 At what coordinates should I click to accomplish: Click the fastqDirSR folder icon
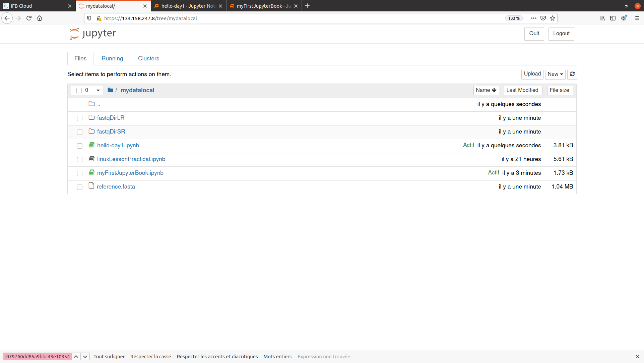pyautogui.click(x=91, y=131)
